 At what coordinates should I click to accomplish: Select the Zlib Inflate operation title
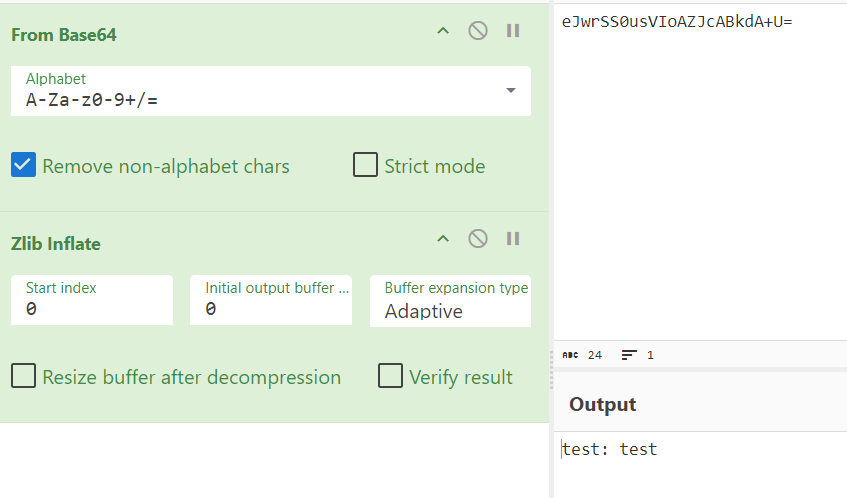(x=56, y=244)
